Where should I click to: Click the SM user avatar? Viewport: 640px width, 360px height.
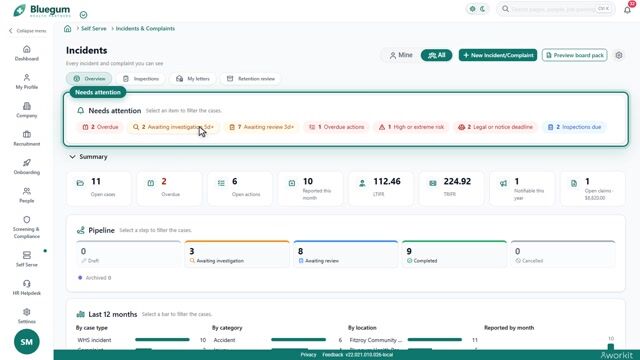[x=27, y=342]
